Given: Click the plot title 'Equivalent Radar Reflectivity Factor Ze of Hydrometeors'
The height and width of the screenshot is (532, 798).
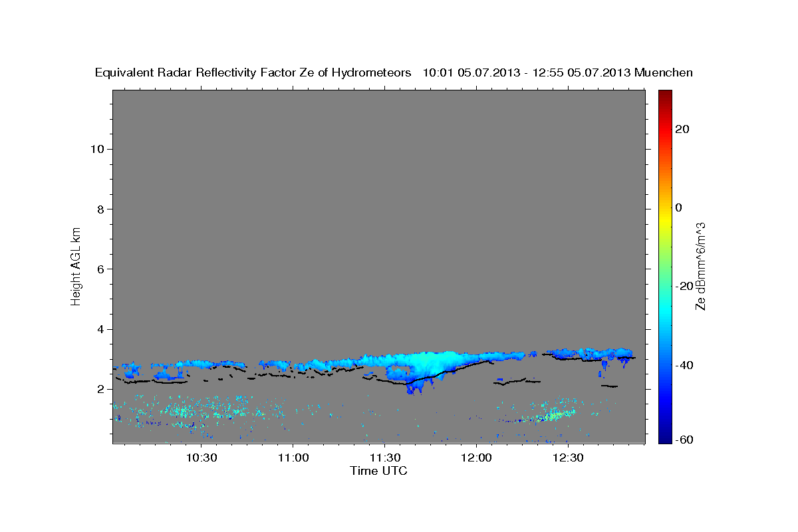Looking at the screenshot, I should coord(253,73).
